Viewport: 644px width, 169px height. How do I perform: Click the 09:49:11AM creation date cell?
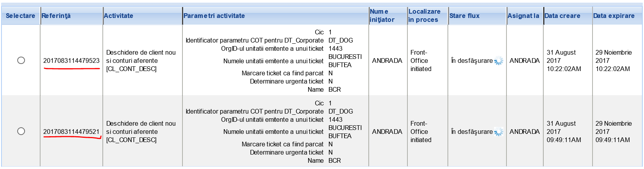tap(564, 132)
